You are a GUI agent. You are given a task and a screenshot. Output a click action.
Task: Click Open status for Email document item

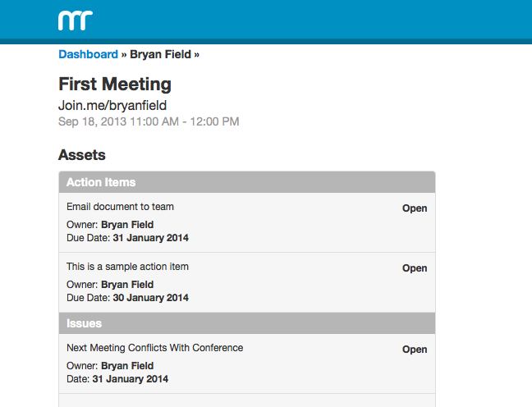coord(415,208)
